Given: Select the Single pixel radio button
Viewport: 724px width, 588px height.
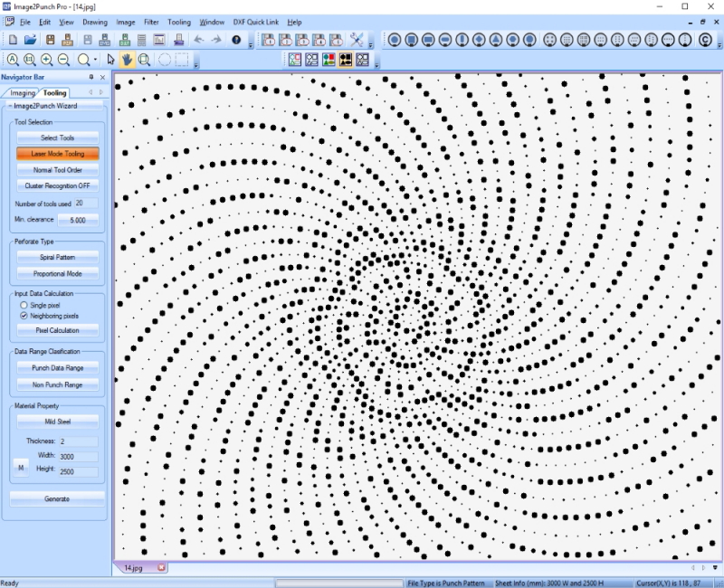Looking at the screenshot, I should tap(24, 305).
